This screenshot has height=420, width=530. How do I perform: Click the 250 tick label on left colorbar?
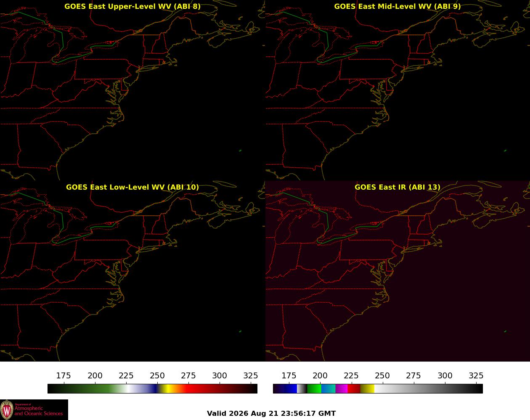(x=157, y=375)
